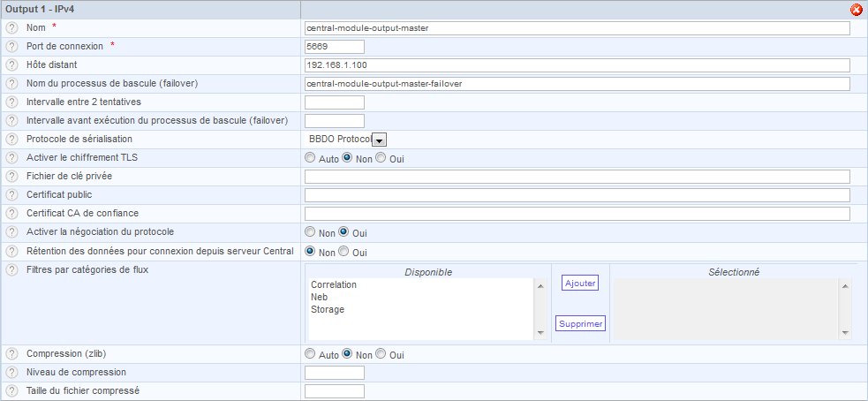Select Neb in Disponible list

tap(320, 297)
